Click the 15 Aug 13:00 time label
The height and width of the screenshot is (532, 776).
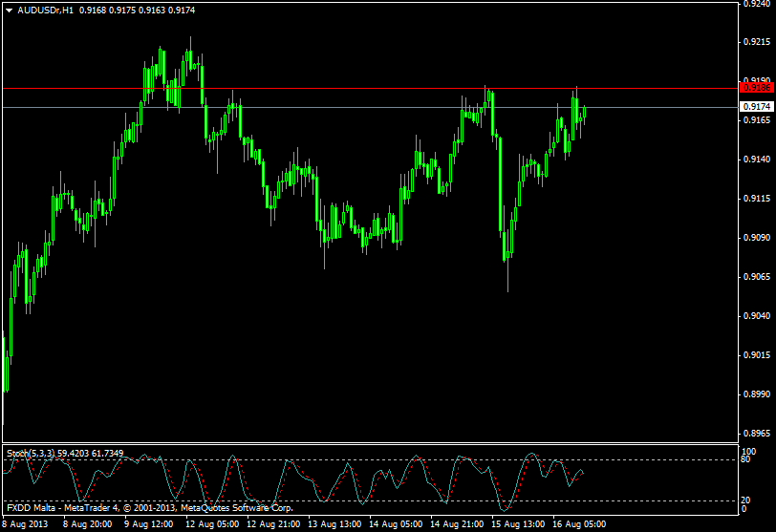pyautogui.click(x=517, y=523)
